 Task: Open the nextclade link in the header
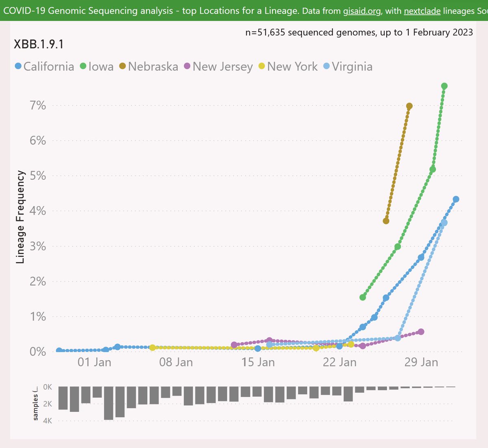click(422, 11)
